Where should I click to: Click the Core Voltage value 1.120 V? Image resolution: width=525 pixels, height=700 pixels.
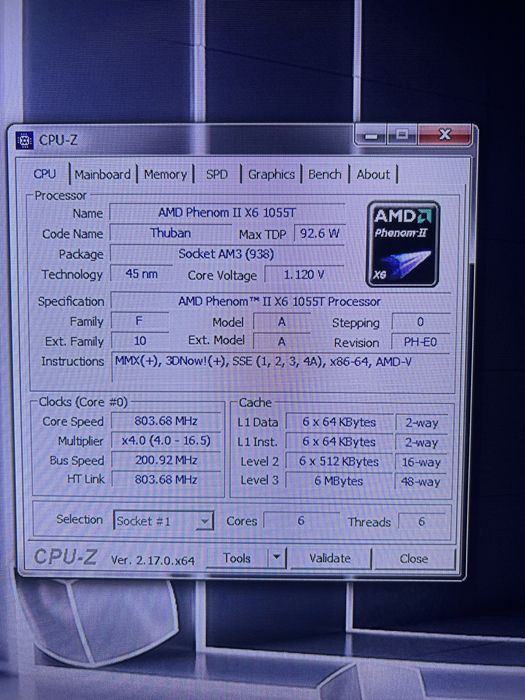[304, 275]
